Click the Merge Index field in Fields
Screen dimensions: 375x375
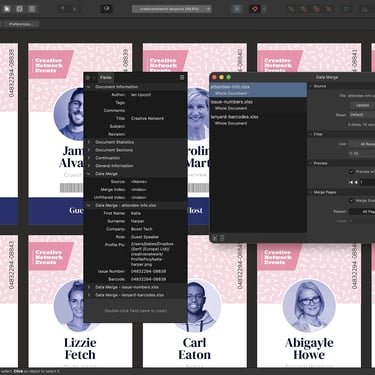tap(113, 189)
